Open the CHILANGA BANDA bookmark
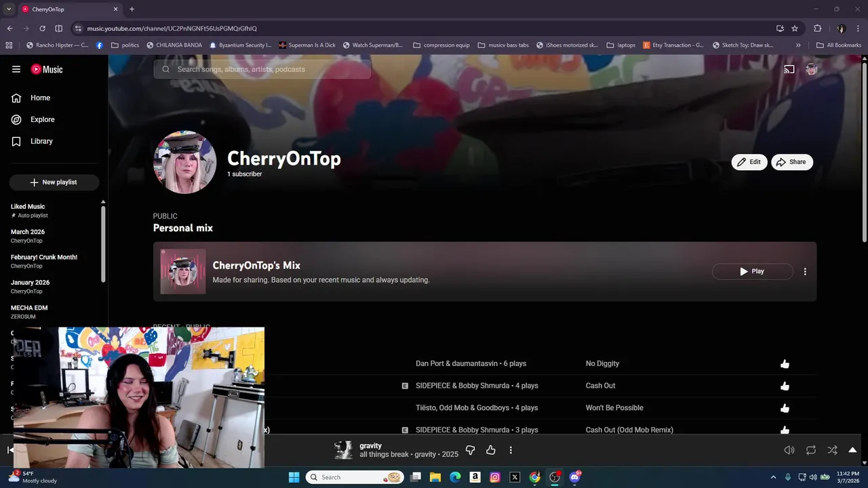The height and width of the screenshot is (488, 868). tap(174, 45)
